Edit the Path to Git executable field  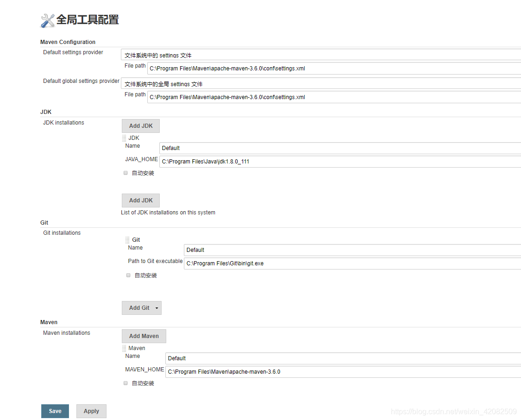coord(352,263)
